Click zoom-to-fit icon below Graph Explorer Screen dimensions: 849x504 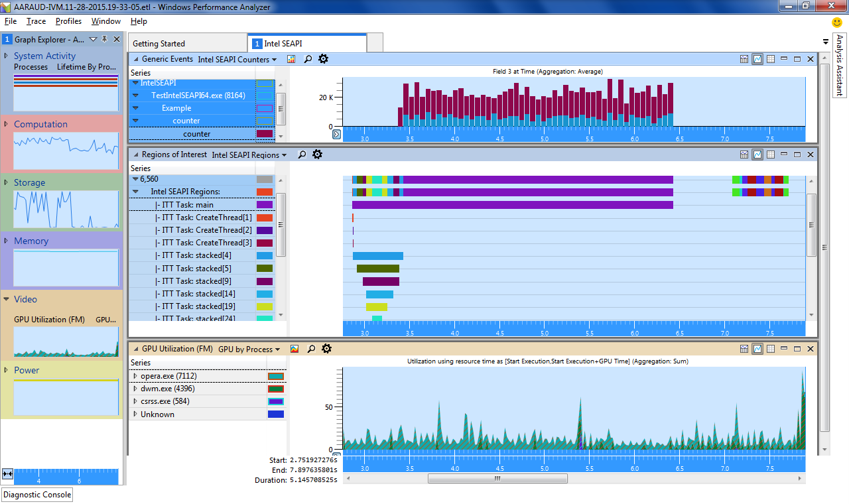click(x=7, y=473)
